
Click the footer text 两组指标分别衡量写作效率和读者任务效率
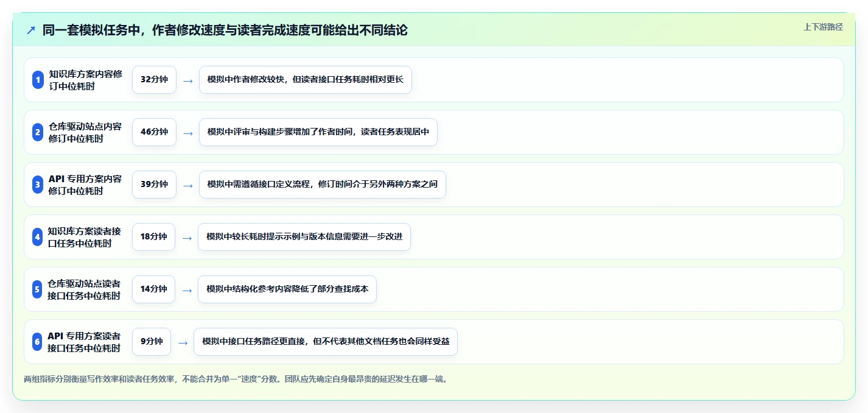click(x=236, y=379)
